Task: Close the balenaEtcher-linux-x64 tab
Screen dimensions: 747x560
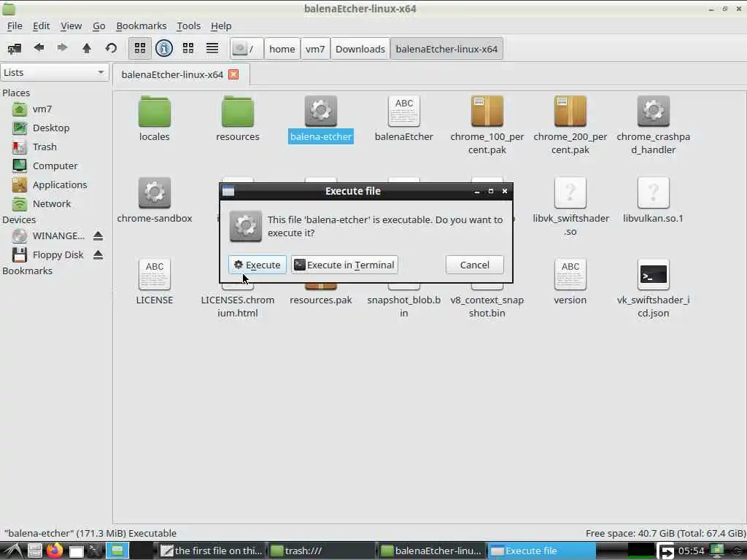Action: coord(233,74)
